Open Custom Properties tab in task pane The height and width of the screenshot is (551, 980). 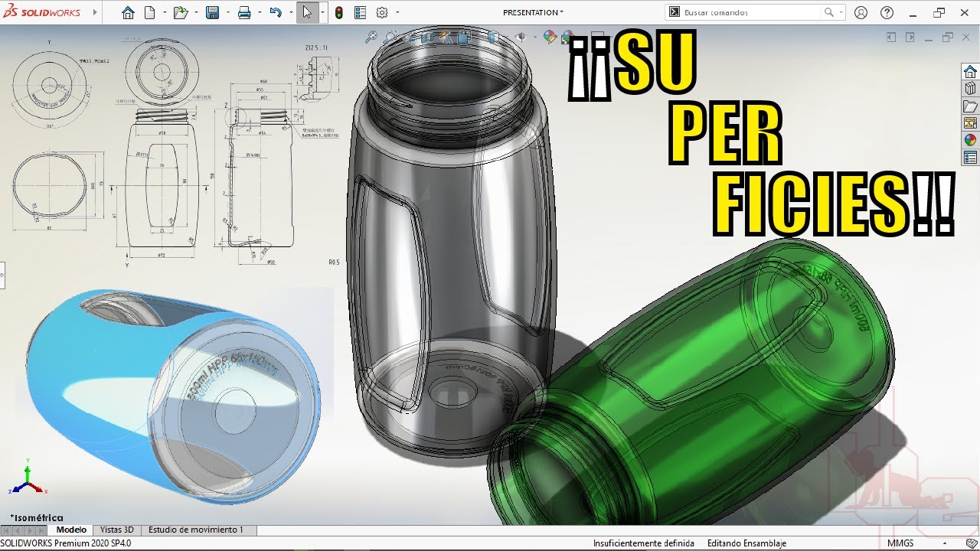[x=970, y=157]
